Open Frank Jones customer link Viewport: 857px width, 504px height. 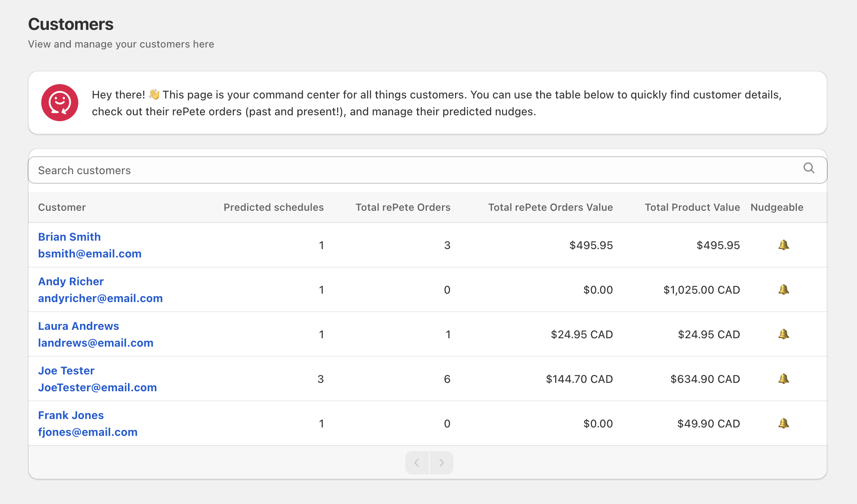71,415
